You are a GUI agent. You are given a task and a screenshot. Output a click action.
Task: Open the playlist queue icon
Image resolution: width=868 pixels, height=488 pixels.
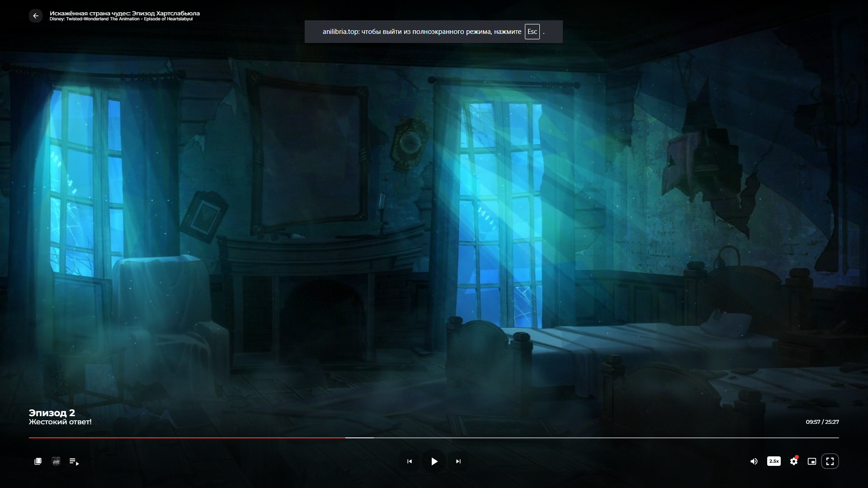(x=74, y=461)
